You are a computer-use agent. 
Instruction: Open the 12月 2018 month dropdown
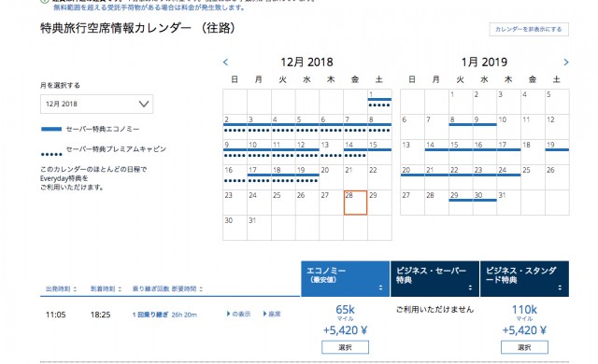coord(97,104)
